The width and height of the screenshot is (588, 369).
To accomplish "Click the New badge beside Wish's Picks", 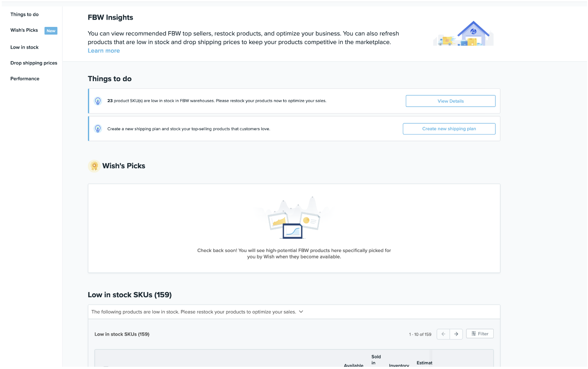I will click(x=51, y=31).
